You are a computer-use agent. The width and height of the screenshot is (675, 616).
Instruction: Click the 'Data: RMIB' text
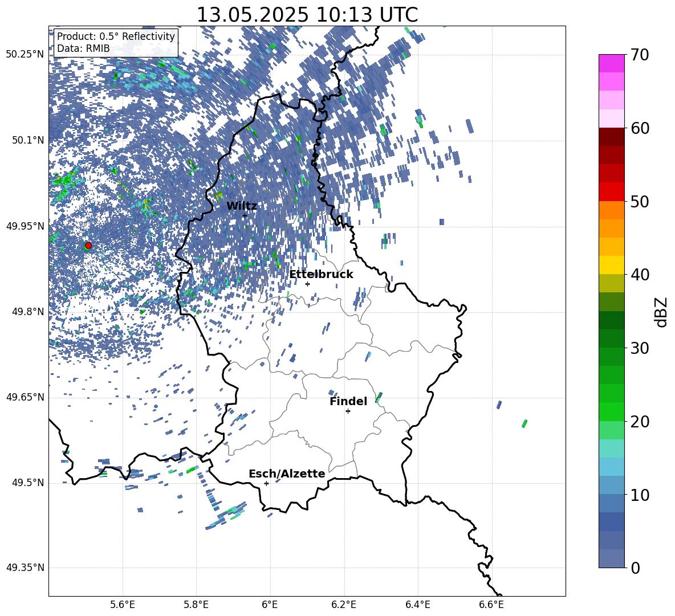tap(83, 48)
